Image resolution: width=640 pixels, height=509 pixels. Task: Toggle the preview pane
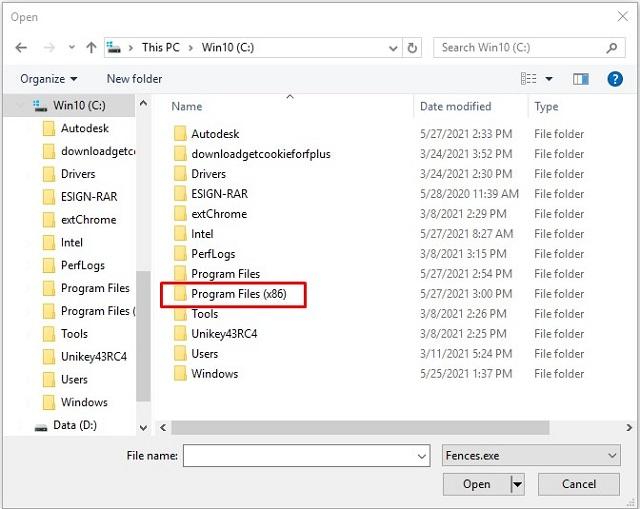point(580,79)
